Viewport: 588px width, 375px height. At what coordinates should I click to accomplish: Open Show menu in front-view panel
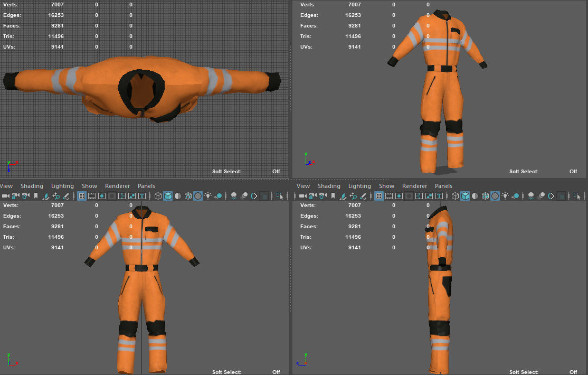(x=89, y=186)
